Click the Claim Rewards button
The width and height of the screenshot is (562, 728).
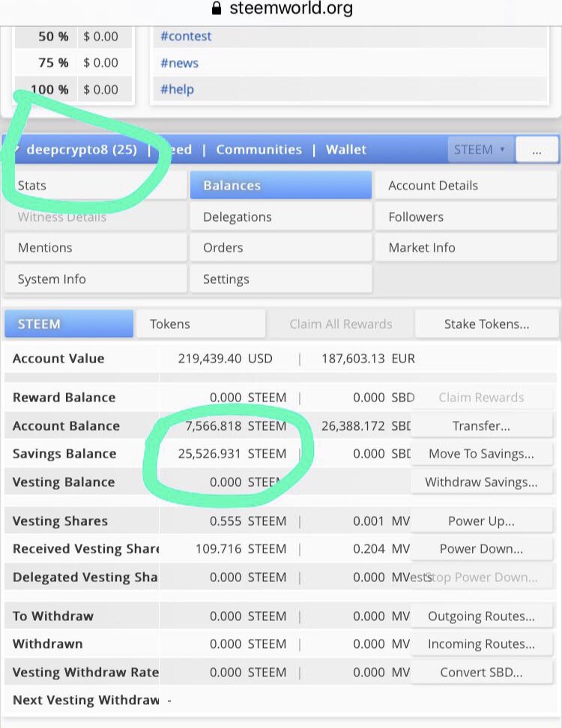click(481, 398)
